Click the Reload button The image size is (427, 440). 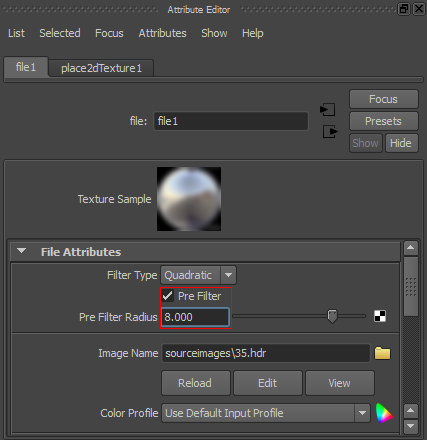point(196,383)
